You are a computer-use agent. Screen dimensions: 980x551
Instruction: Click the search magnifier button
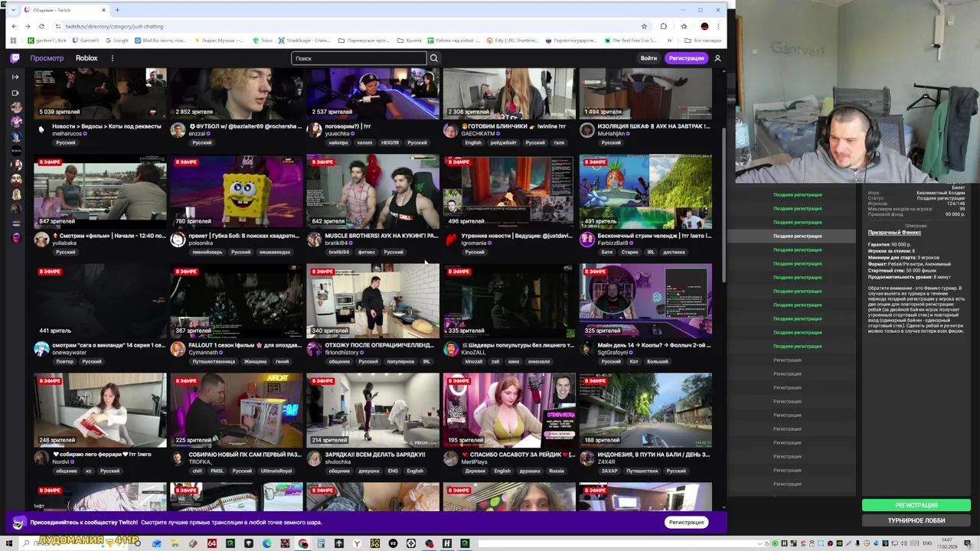[x=433, y=58]
